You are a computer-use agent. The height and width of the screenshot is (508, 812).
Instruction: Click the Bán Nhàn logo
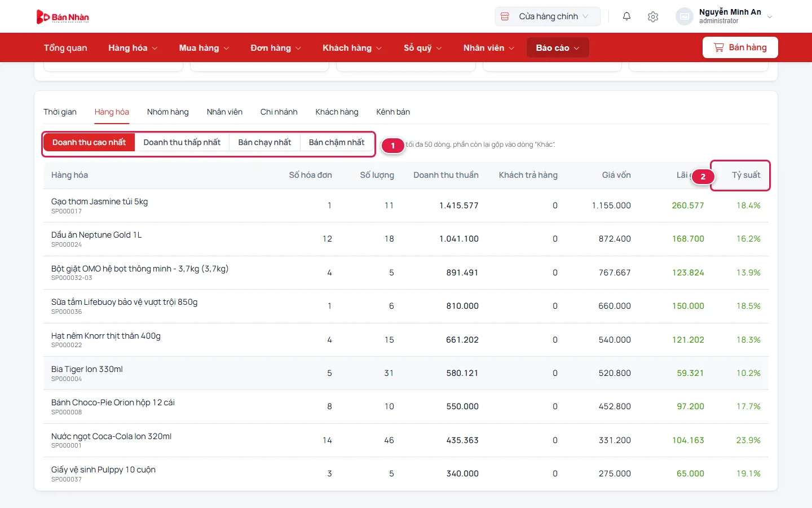63,17
